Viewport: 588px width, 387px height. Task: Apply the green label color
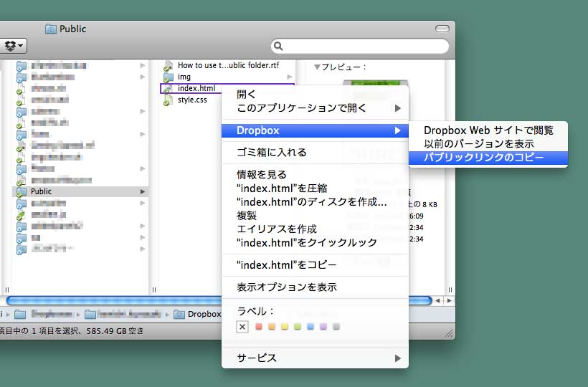click(x=298, y=327)
